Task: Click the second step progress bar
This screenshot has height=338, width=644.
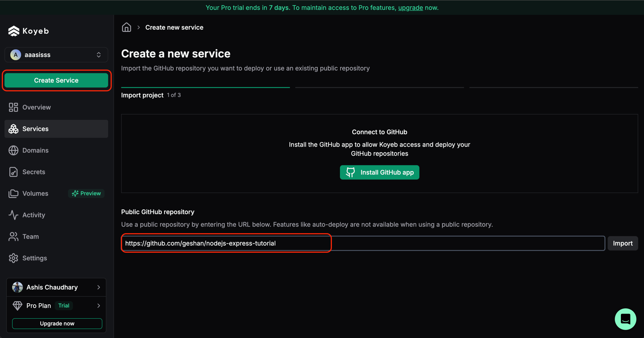Action: click(x=379, y=87)
